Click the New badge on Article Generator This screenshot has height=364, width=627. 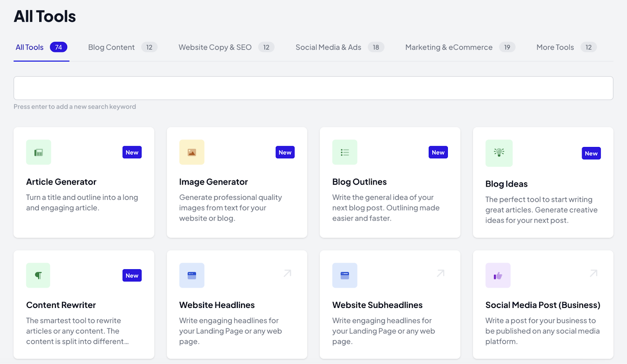pyautogui.click(x=132, y=152)
